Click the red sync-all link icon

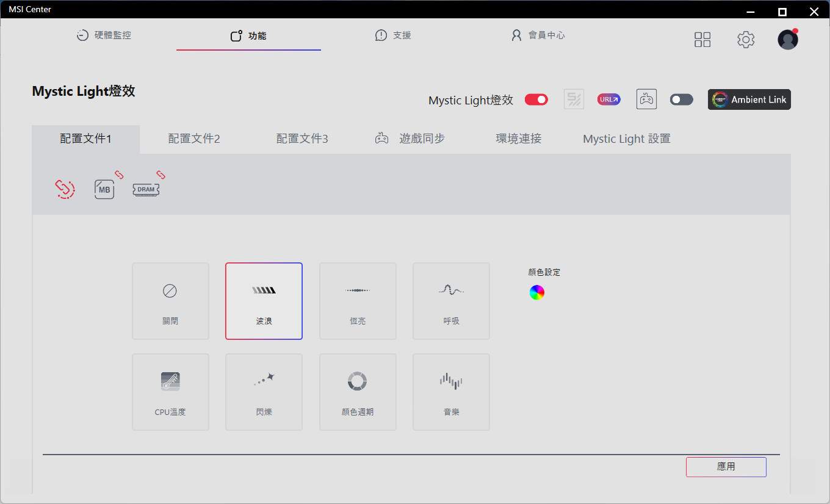pos(65,189)
